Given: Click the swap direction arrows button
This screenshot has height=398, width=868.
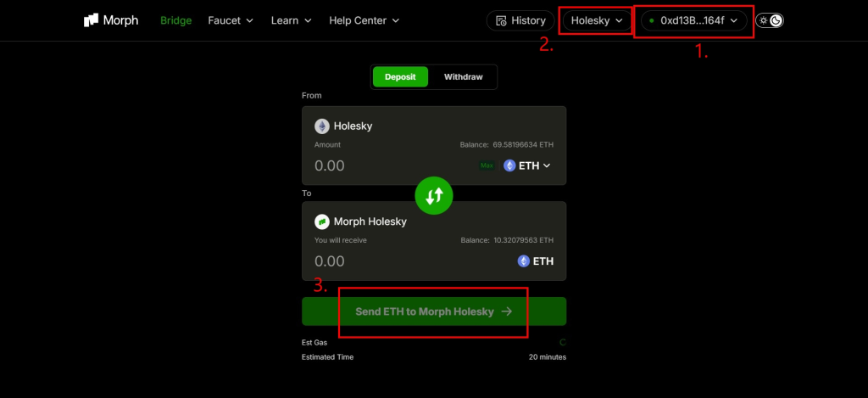Looking at the screenshot, I should (434, 196).
